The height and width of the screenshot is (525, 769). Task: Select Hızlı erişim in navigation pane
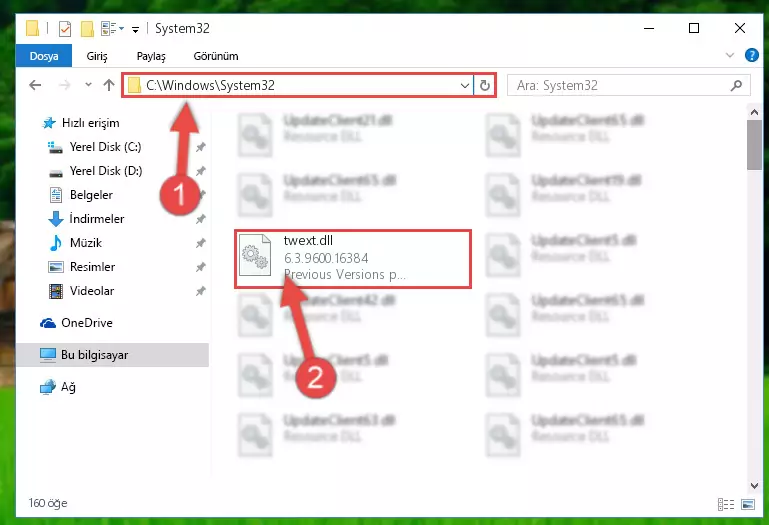click(90, 123)
